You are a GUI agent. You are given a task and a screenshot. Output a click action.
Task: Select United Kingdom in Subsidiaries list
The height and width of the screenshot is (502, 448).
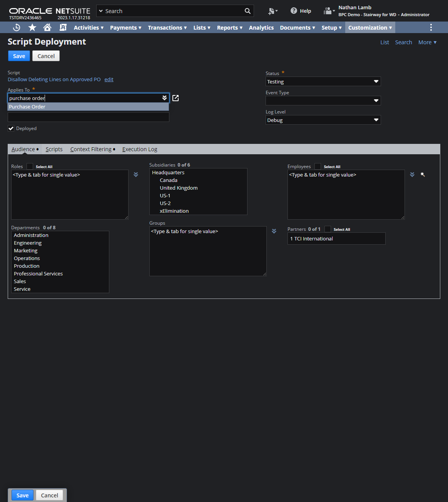198,188
